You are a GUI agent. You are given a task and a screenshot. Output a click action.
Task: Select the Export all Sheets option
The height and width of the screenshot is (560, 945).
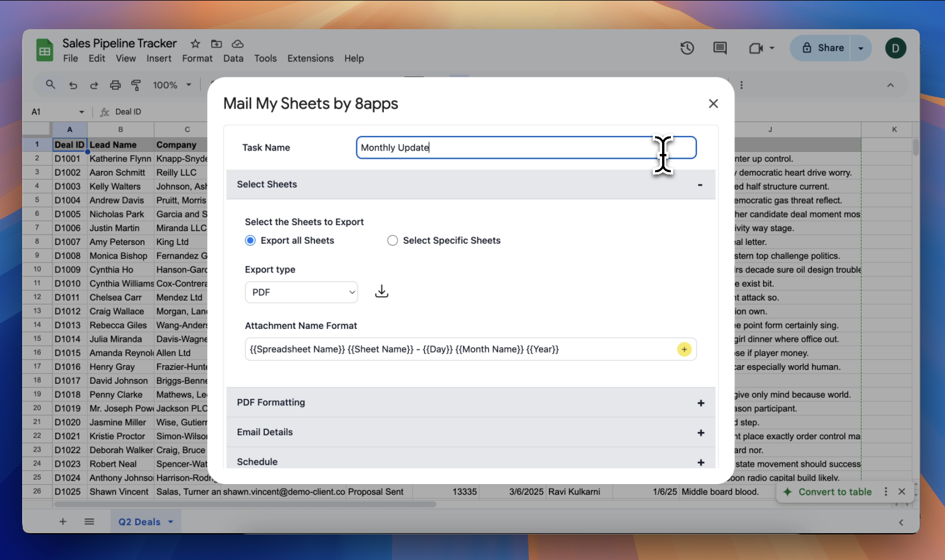[250, 240]
